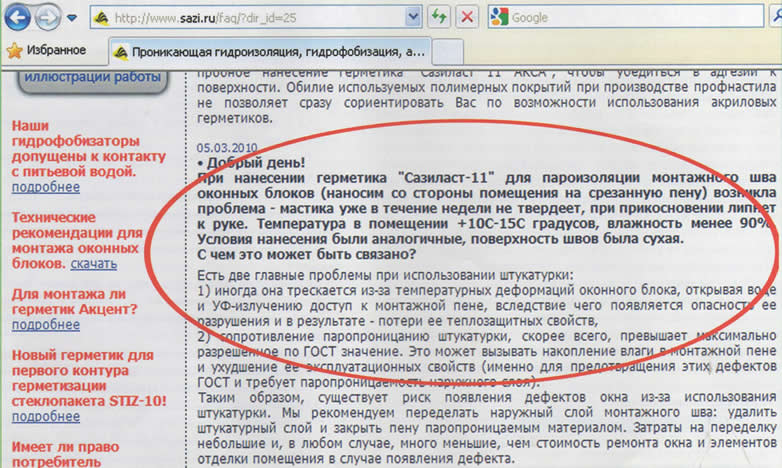Screen dimensions: 782x468
Task: Open подробнее link under STIZ-10
Action: (x=46, y=417)
